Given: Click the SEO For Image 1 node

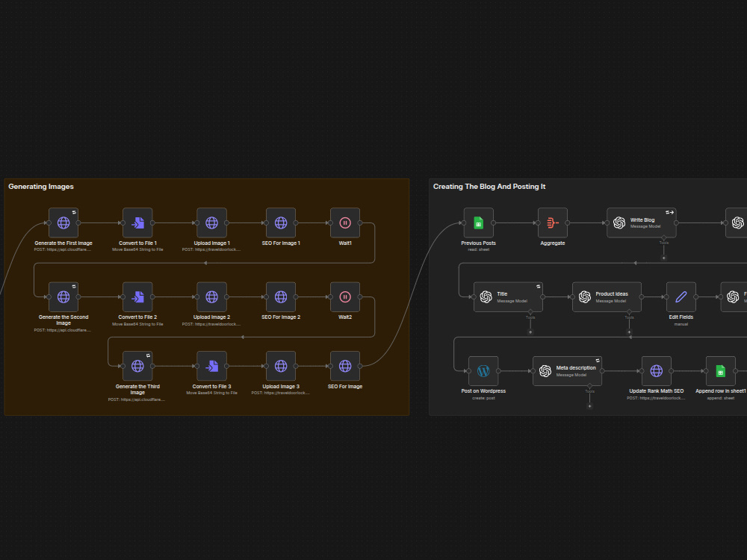Looking at the screenshot, I should click(x=281, y=223).
